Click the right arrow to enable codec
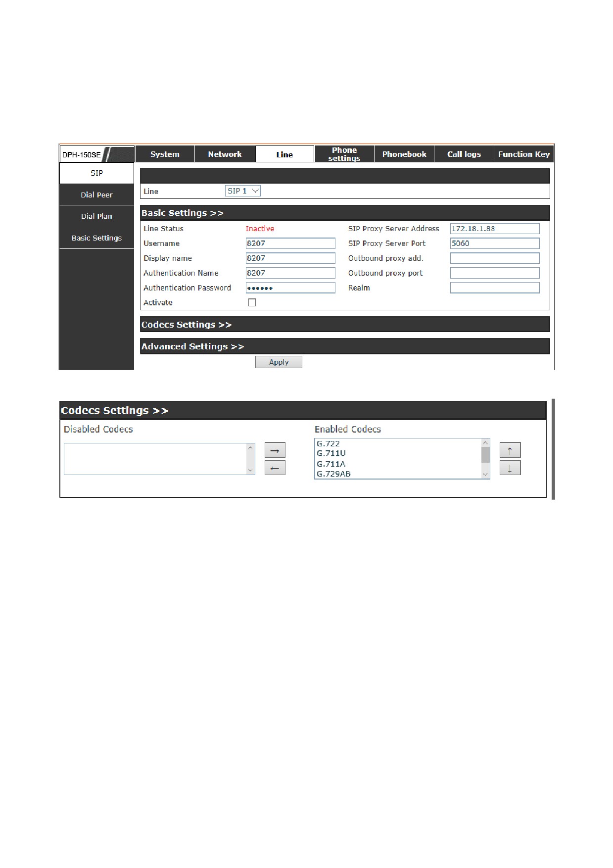The width and height of the screenshot is (613, 868). (275, 450)
